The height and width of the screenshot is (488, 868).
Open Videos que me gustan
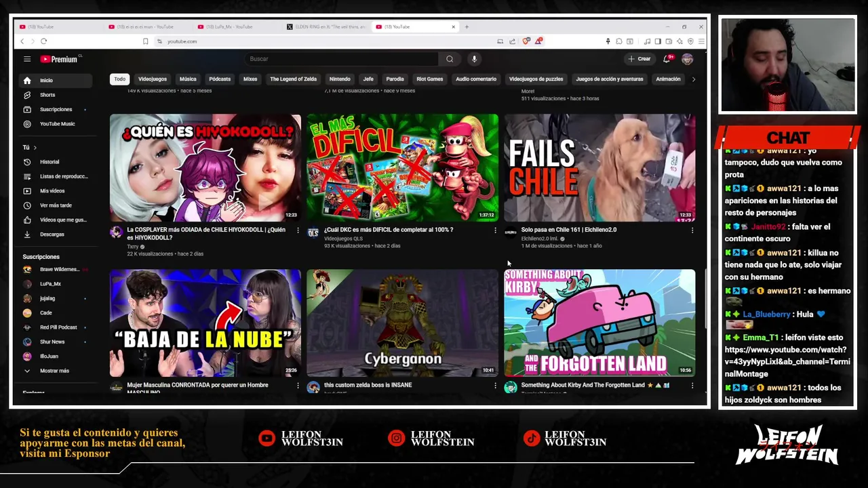(57, 220)
